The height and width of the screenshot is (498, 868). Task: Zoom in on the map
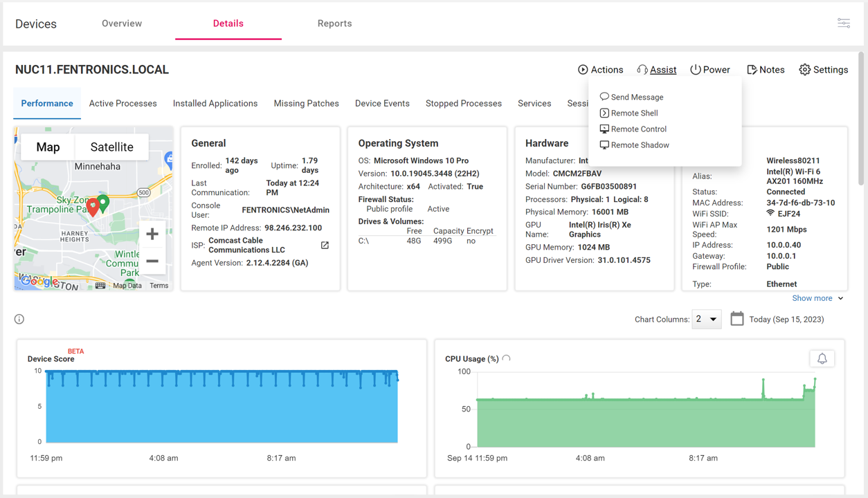point(152,234)
